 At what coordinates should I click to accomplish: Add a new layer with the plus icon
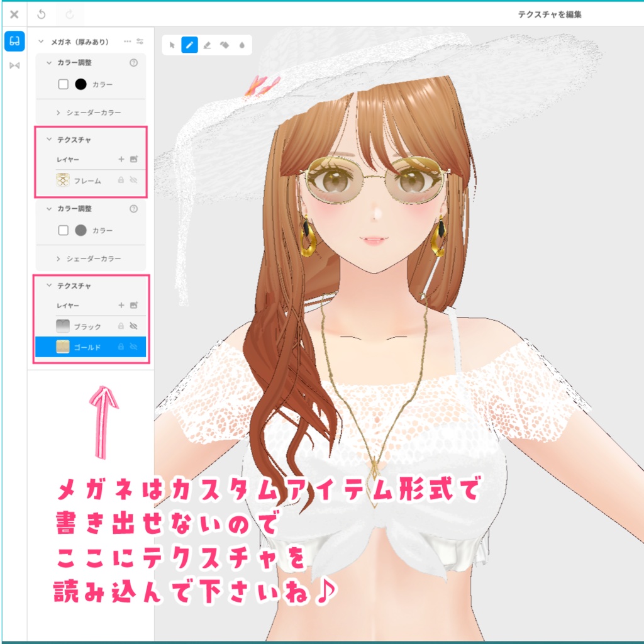[121, 158]
